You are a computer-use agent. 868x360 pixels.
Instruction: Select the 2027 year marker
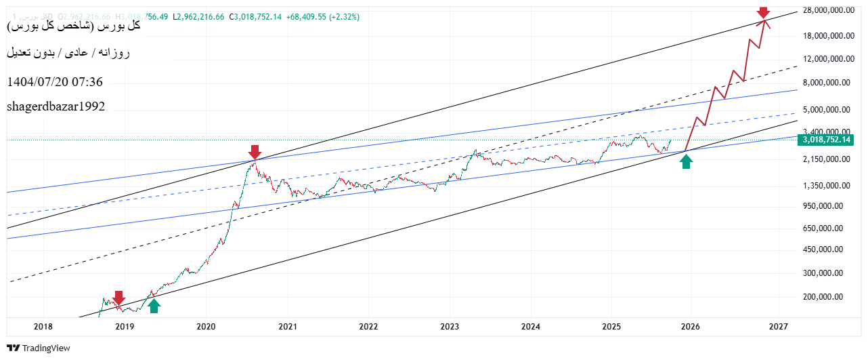779,326
